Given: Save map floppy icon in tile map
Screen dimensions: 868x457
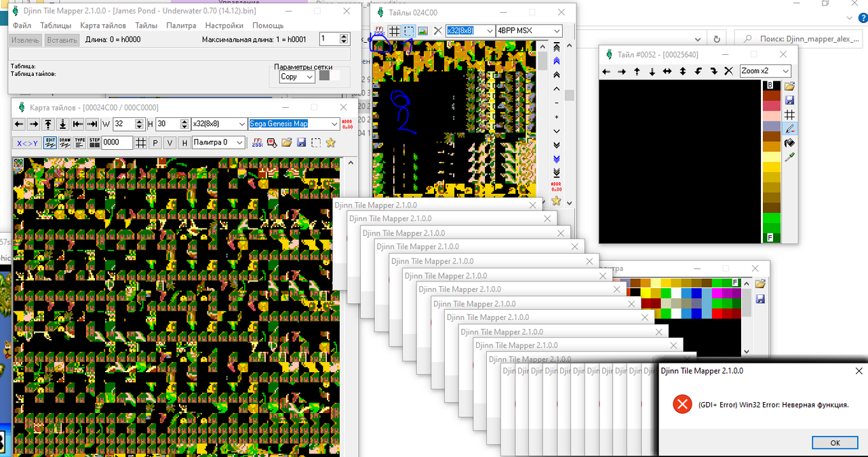Looking at the screenshot, I should (302, 142).
